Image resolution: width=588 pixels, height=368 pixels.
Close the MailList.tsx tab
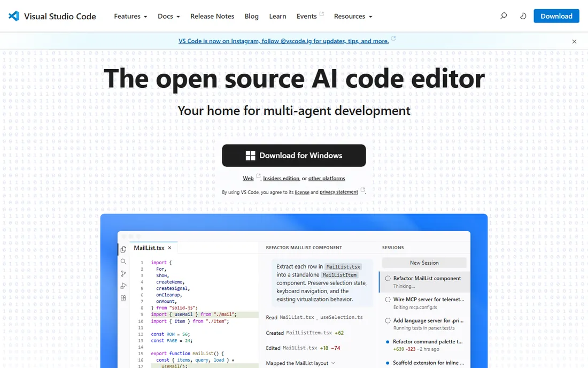tap(169, 248)
